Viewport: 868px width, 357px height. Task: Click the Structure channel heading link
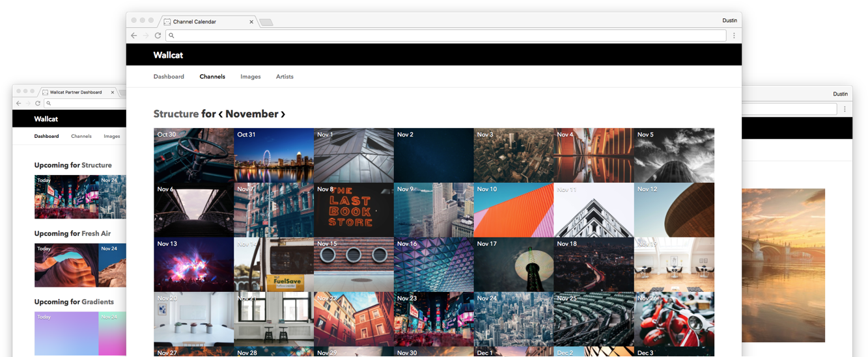pyautogui.click(x=176, y=114)
